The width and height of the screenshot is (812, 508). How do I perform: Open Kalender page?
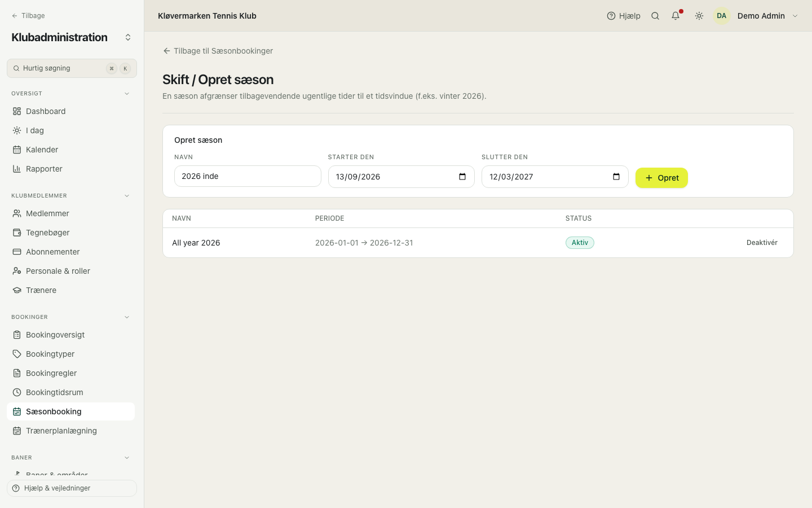pos(70,150)
